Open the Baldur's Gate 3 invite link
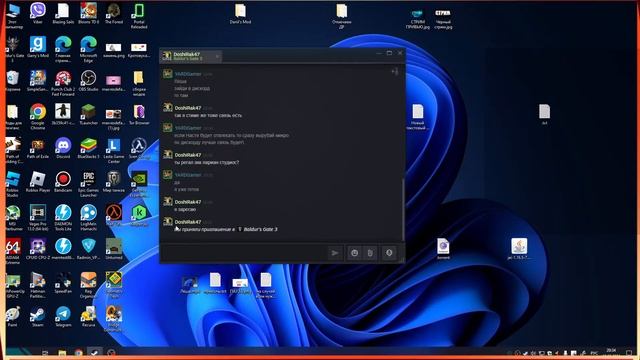 (x=260, y=229)
